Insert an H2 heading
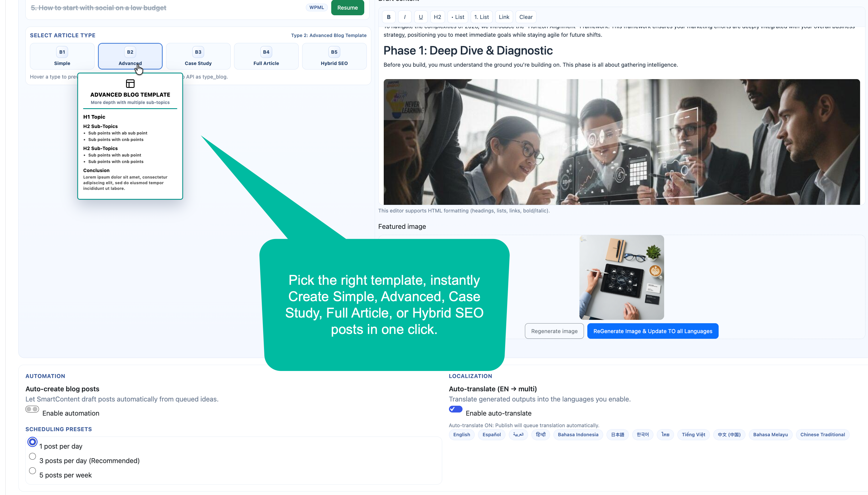The image size is (868, 495). pyautogui.click(x=437, y=17)
